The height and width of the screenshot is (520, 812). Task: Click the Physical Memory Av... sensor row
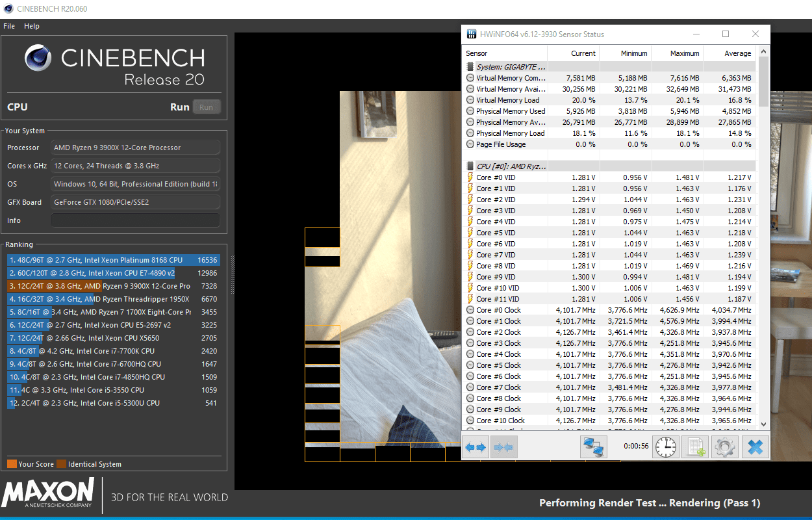(x=609, y=122)
